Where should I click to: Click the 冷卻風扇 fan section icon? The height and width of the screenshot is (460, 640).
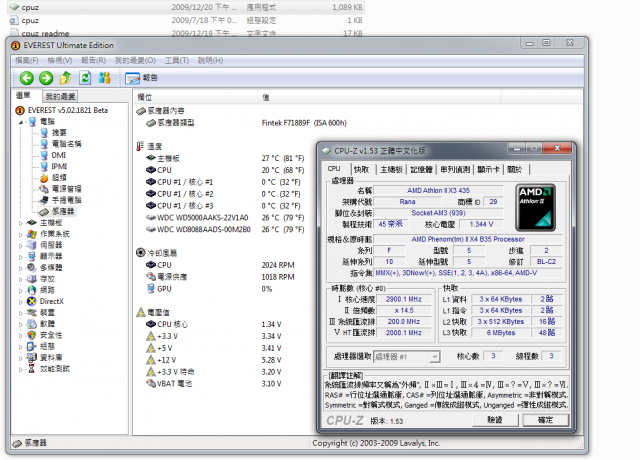click(x=141, y=253)
